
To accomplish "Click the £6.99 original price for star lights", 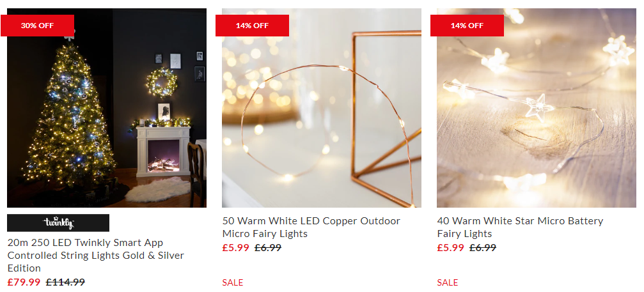I will [483, 248].
